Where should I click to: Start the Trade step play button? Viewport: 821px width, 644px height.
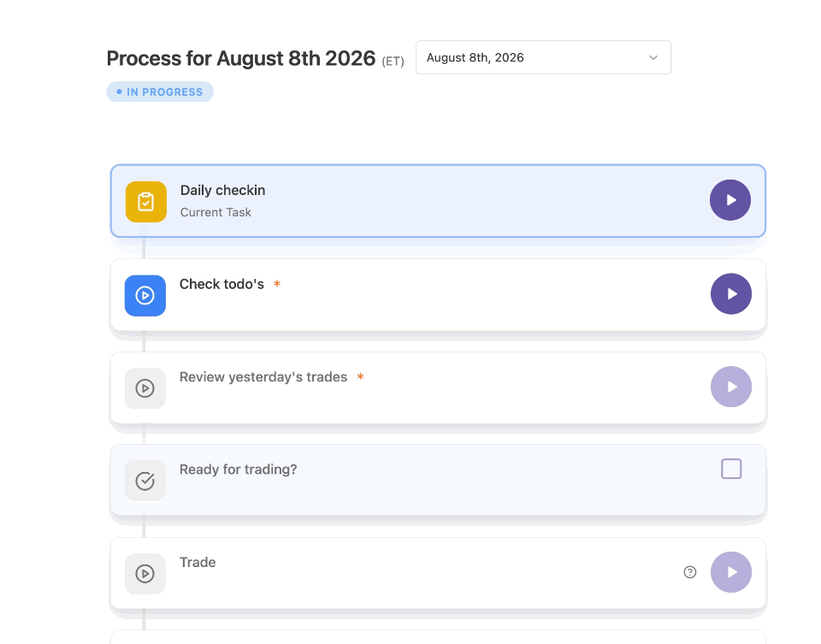tap(731, 572)
